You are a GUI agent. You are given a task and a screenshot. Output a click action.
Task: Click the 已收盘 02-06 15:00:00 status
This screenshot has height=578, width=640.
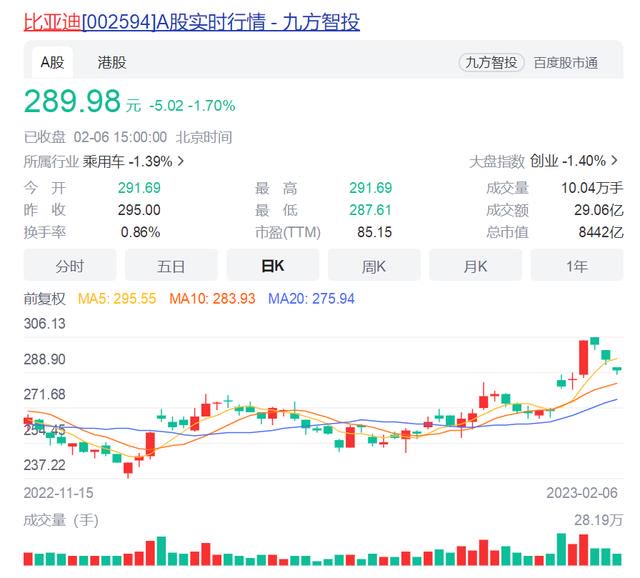pos(96,137)
